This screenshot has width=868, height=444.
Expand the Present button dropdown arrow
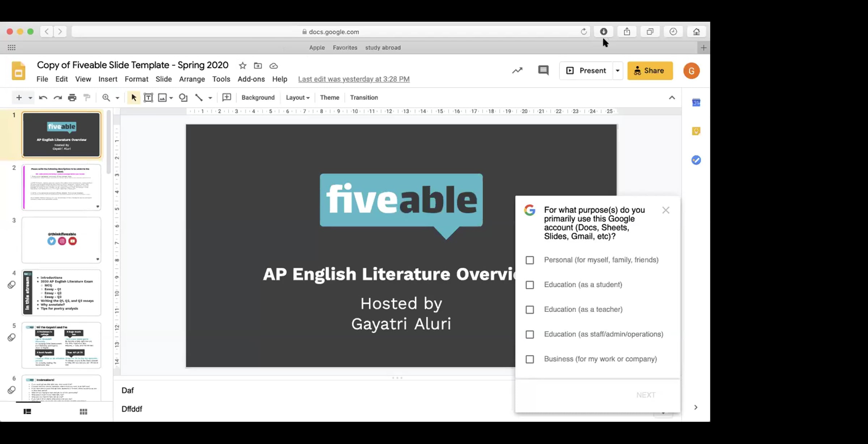point(618,71)
